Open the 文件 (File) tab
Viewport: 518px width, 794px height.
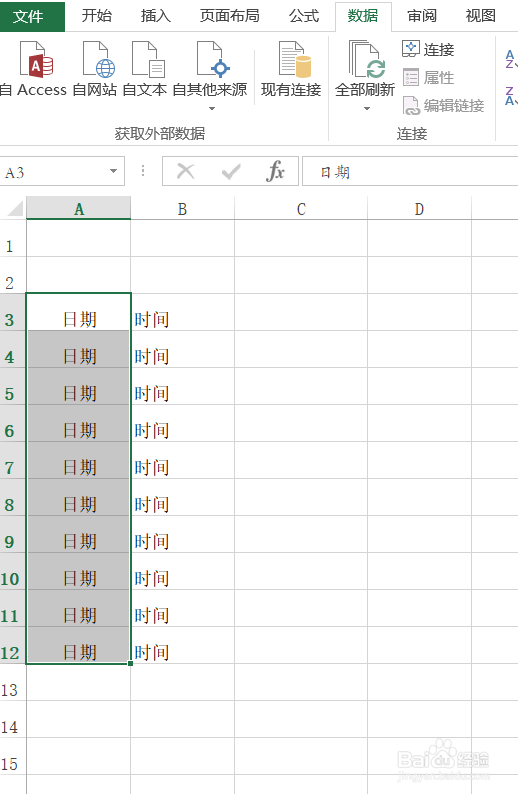tap(32, 16)
